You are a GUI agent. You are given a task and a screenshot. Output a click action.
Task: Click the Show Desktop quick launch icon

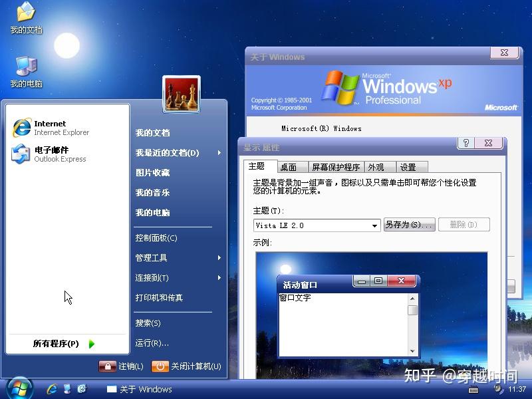pos(67,389)
